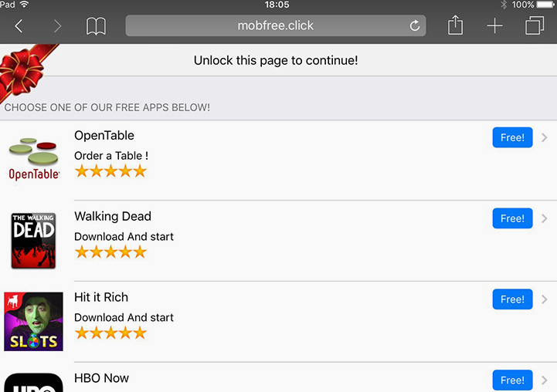557x392 pixels.
Task: Open the Walking Dead row chevron
Action: pos(544,218)
